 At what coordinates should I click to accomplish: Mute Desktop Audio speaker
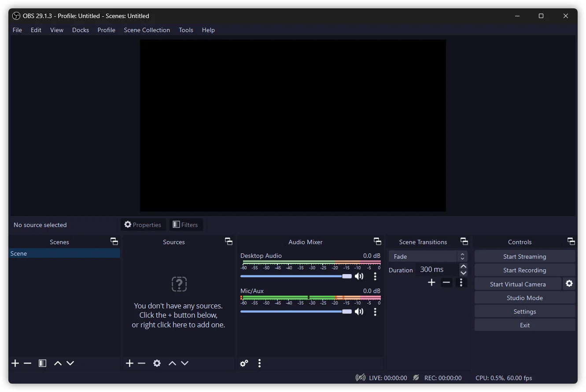pos(359,276)
